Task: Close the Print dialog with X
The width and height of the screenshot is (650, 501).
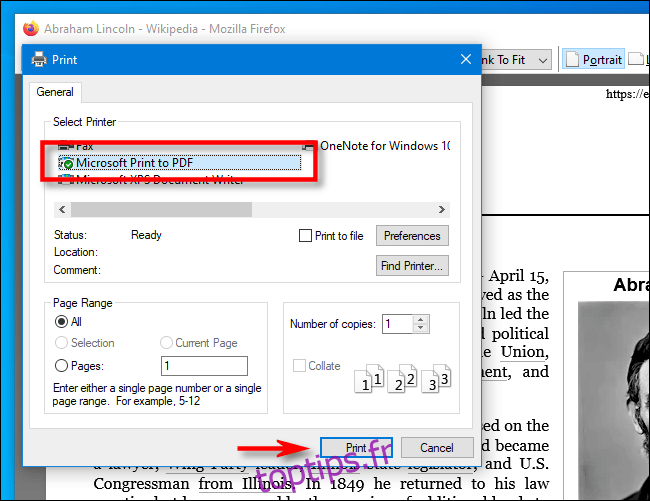Action: tap(465, 59)
